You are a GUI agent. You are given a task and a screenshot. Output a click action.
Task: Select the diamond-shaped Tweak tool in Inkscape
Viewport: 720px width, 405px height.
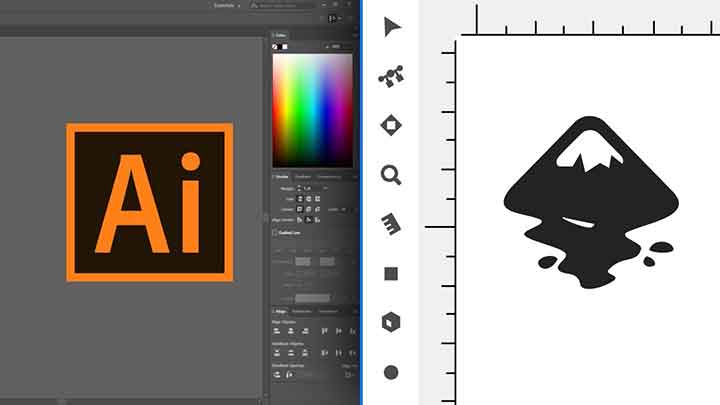(x=391, y=125)
